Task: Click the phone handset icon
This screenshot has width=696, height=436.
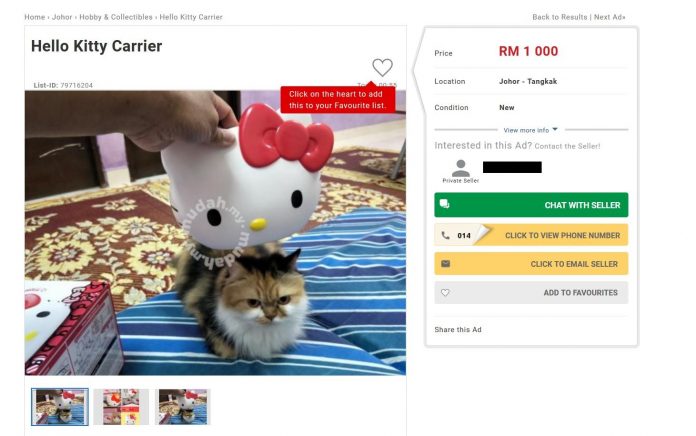Action: click(x=445, y=235)
